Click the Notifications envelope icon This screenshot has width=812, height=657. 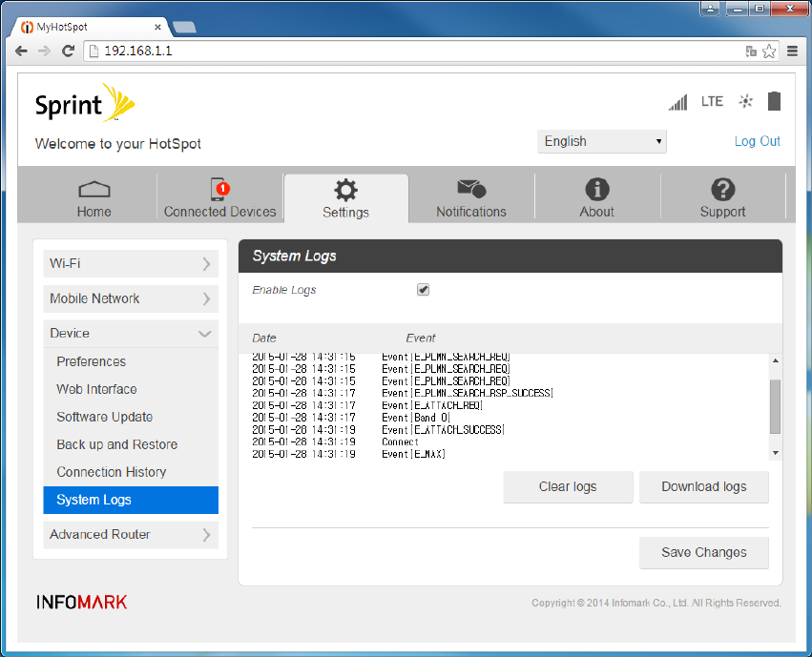click(471, 189)
